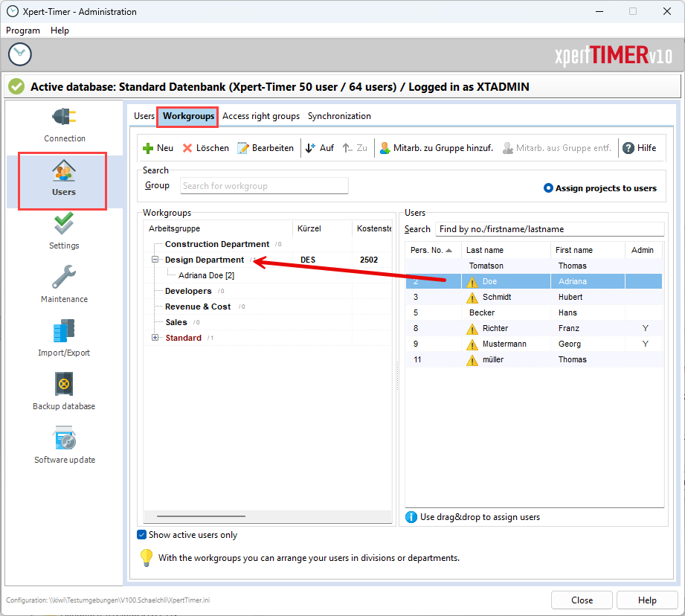Toggle Show active users only checkbox
Image resolution: width=685 pixels, height=616 pixels.
(x=142, y=535)
